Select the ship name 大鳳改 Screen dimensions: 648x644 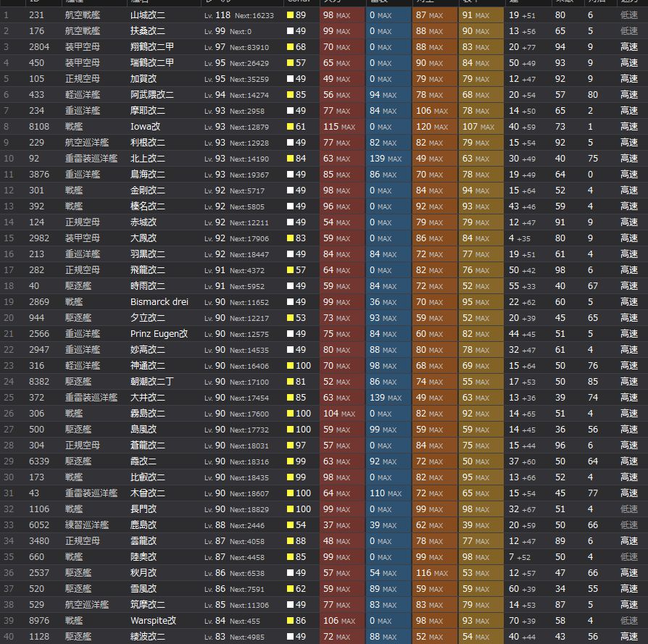click(x=144, y=238)
